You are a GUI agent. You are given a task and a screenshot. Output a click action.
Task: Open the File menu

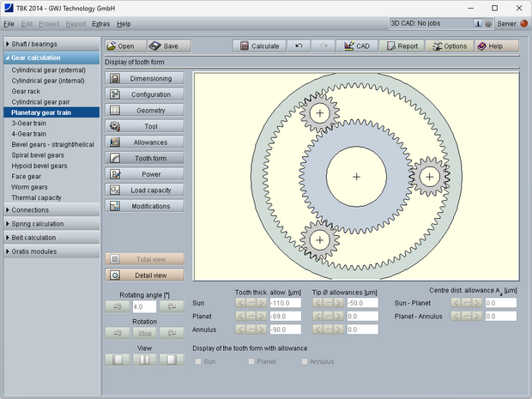(x=9, y=23)
